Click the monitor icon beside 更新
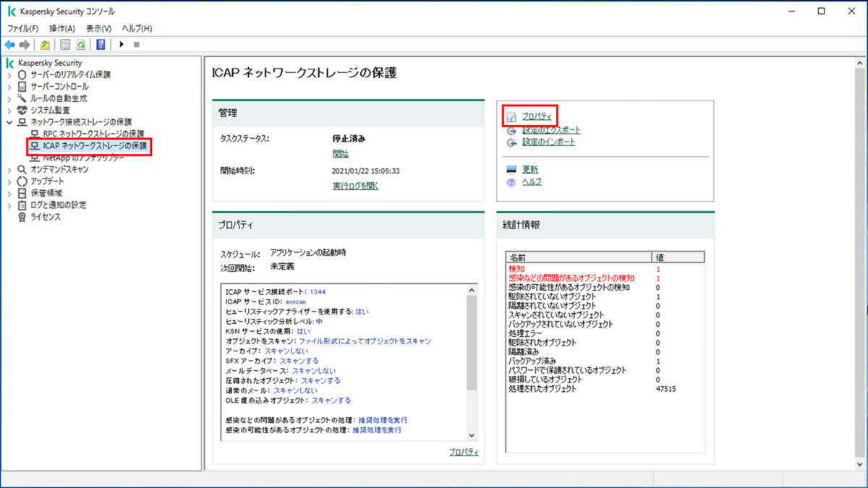Image resolution: width=868 pixels, height=488 pixels. tap(511, 169)
